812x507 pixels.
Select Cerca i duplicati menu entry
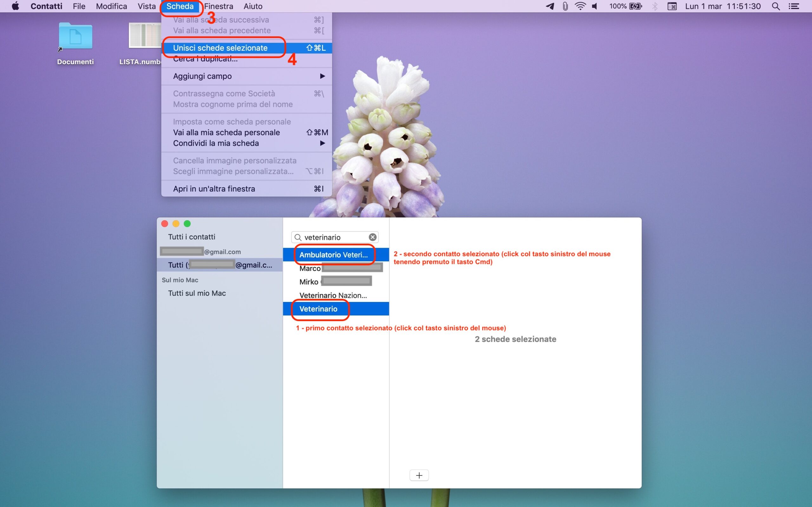(x=215, y=60)
